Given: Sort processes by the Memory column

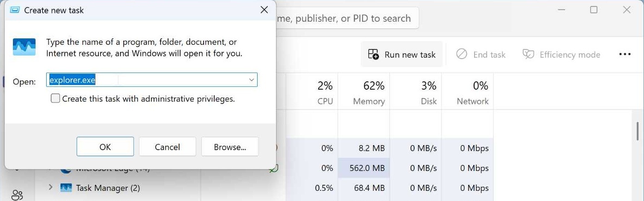Looking at the screenshot, I should 368,93.
